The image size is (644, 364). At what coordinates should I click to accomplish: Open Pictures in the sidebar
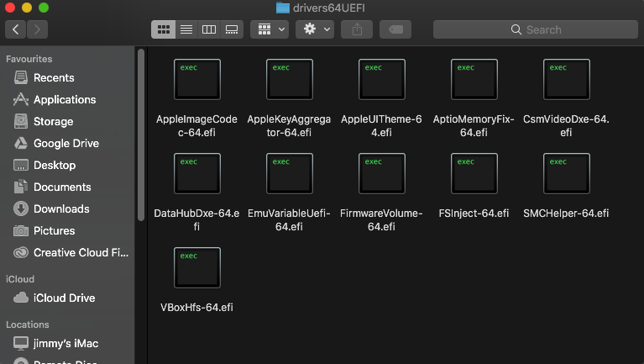67,230
